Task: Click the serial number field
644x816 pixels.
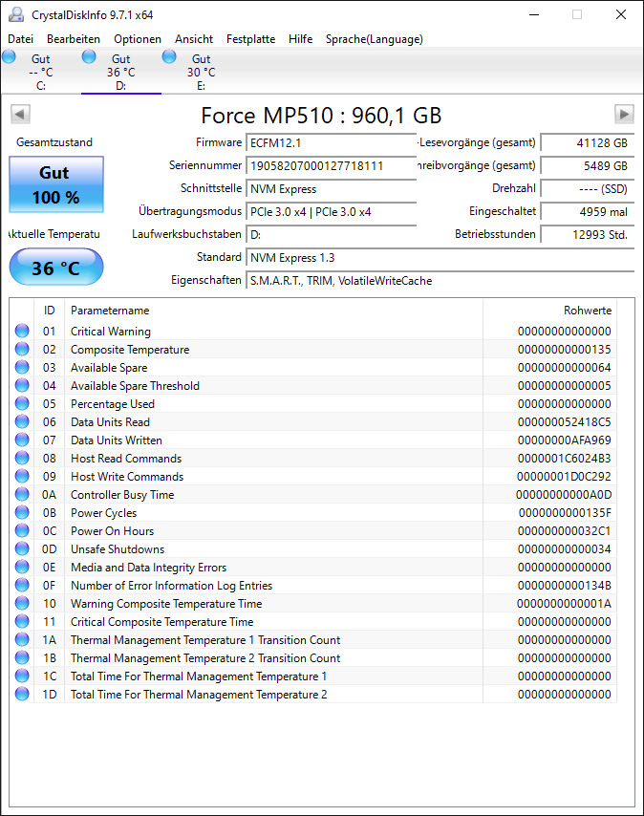Action: 332,165
